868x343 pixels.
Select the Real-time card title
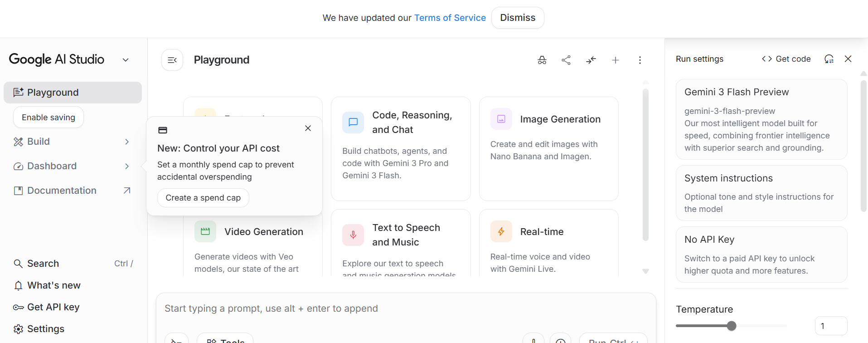542,232
